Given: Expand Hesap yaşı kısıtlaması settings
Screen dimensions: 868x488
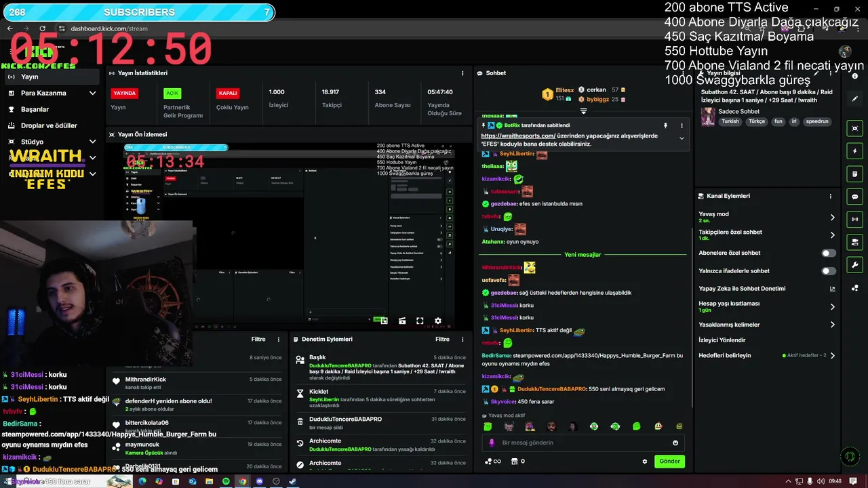Looking at the screenshot, I should tap(833, 307).
